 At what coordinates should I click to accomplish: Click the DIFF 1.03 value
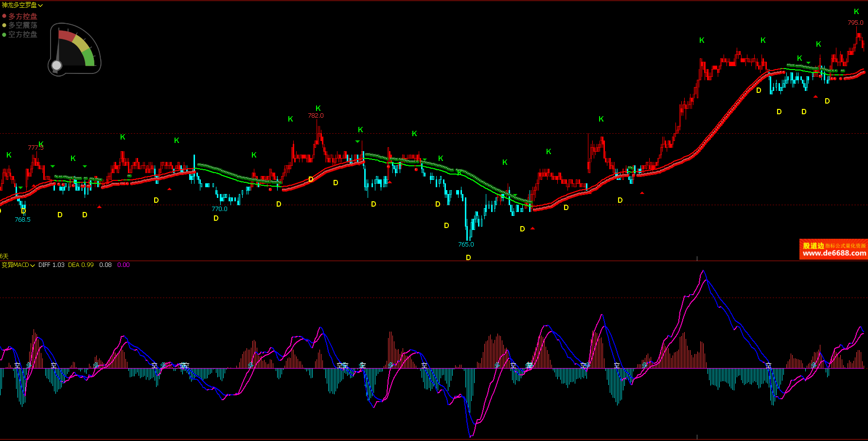tap(51, 265)
